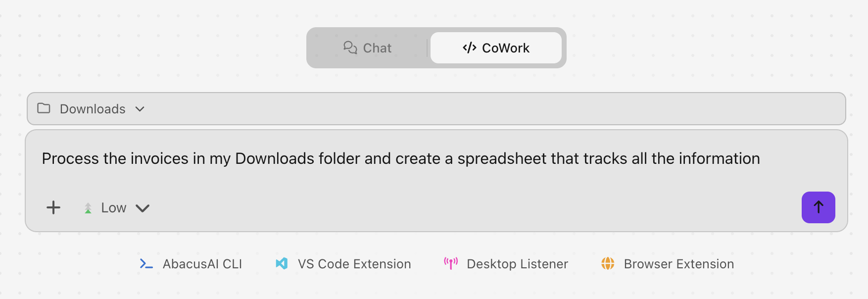
Task: Click the VS Code logo icon
Action: (x=282, y=264)
